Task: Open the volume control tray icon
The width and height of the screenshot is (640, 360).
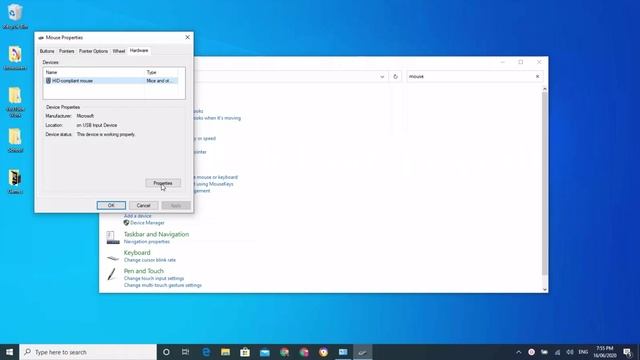Action: 570,352
